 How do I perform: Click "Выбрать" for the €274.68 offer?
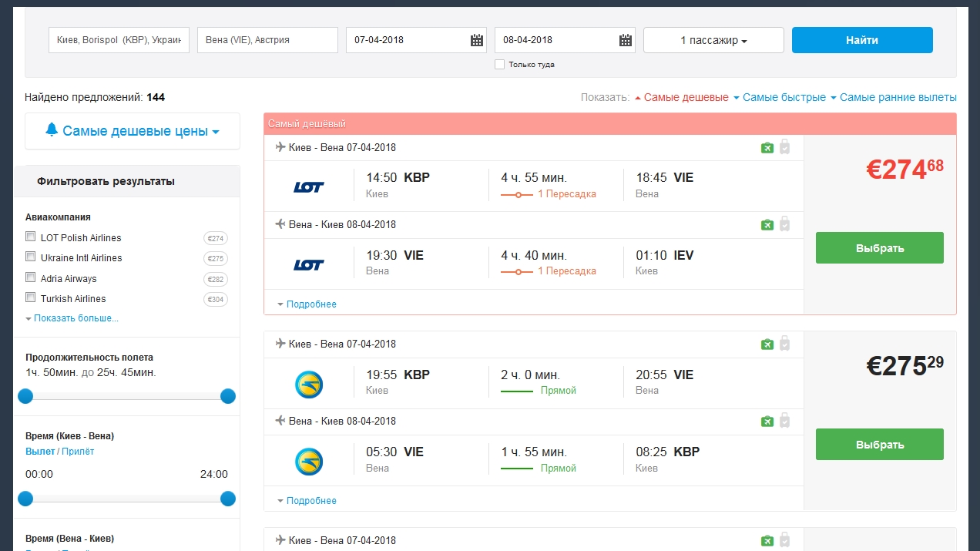point(879,248)
